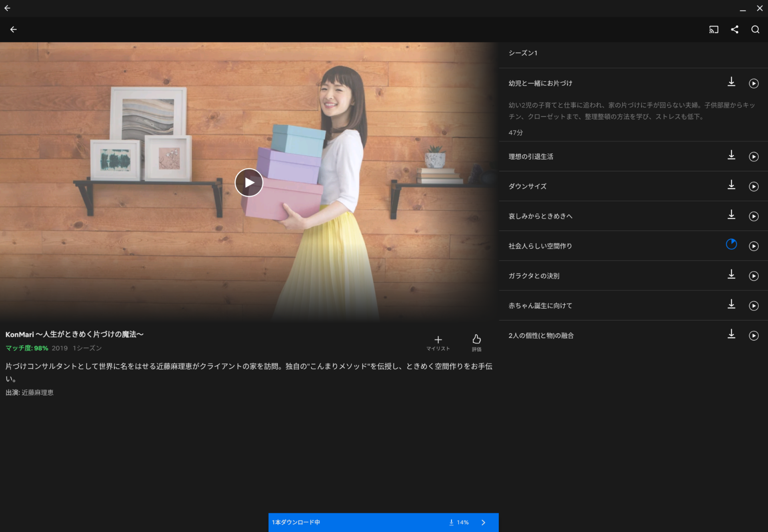Expand details of 幼児と一緒にお片づけ episode
Image resolution: width=768 pixels, height=532 pixels.
pyautogui.click(x=540, y=83)
